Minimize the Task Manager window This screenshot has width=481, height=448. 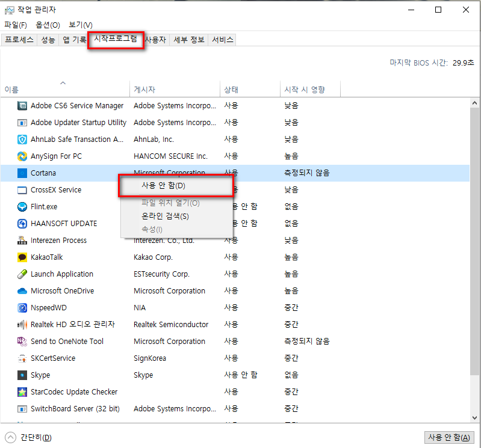(411, 10)
